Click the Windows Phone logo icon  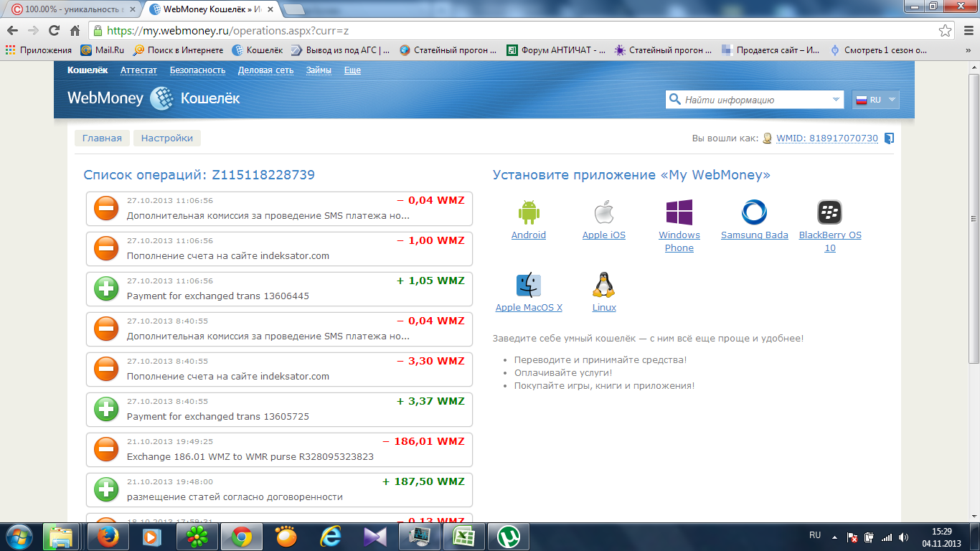pos(679,212)
